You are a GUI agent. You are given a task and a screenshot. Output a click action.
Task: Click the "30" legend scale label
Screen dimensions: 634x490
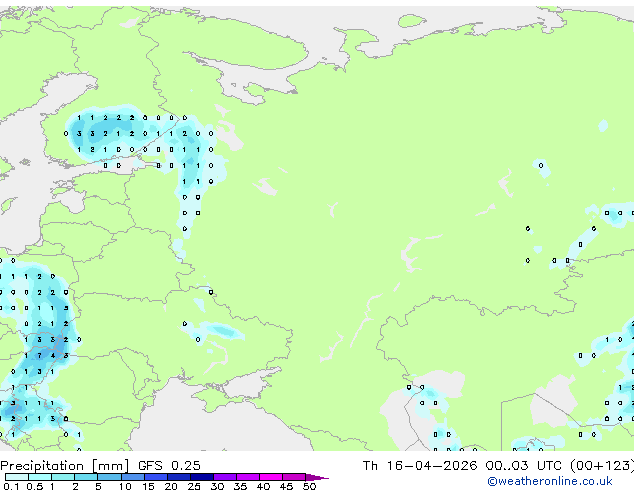click(217, 486)
